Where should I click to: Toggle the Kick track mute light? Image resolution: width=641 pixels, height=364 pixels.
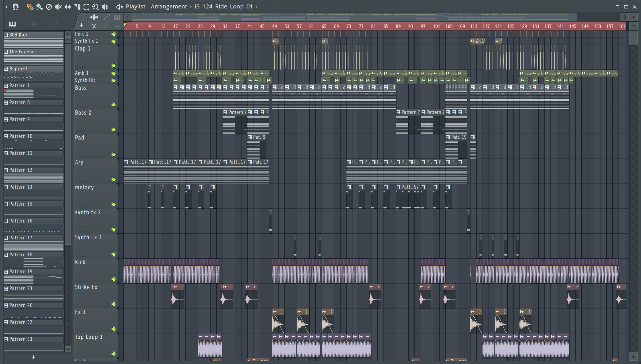(114, 279)
